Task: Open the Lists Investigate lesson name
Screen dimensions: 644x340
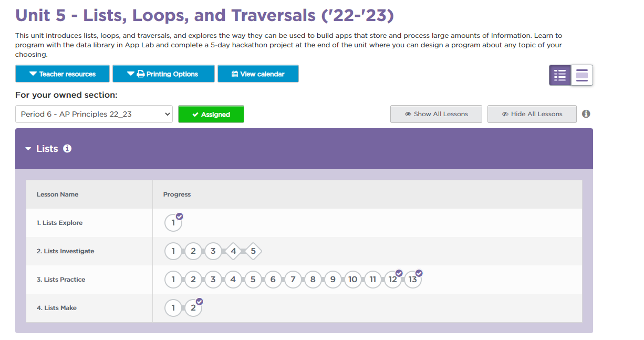Action: point(65,251)
